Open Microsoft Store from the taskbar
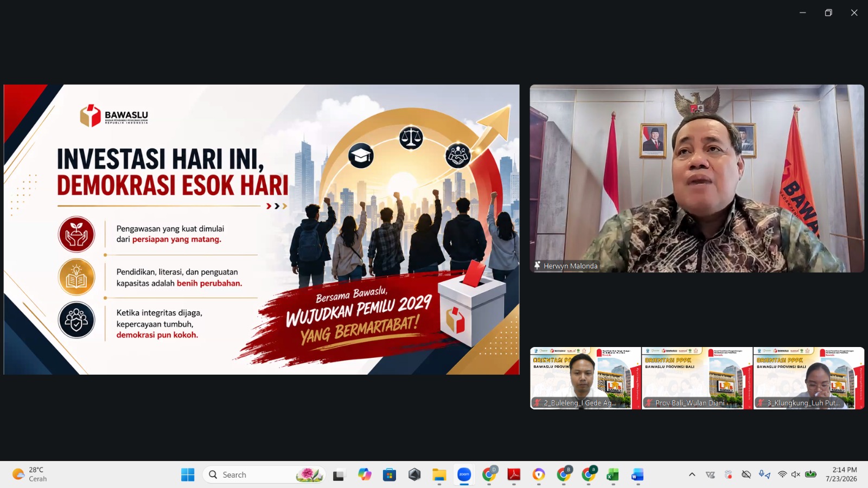The image size is (868, 488). [390, 475]
